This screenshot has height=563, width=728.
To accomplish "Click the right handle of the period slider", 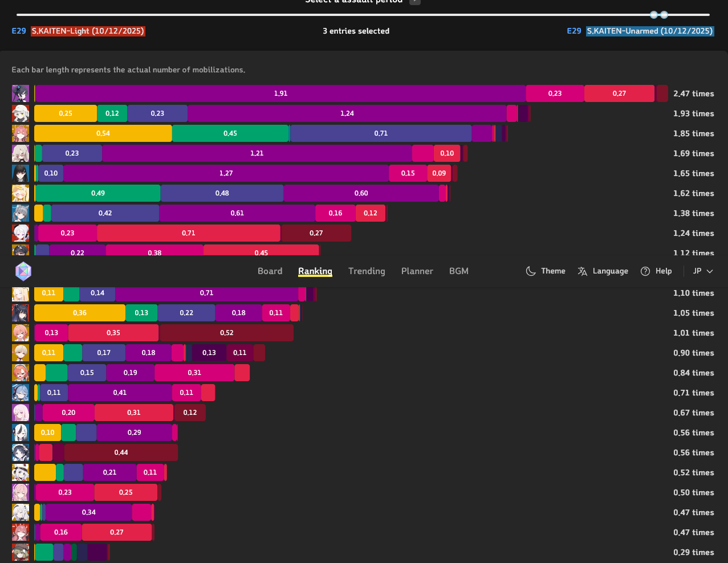I will (664, 15).
